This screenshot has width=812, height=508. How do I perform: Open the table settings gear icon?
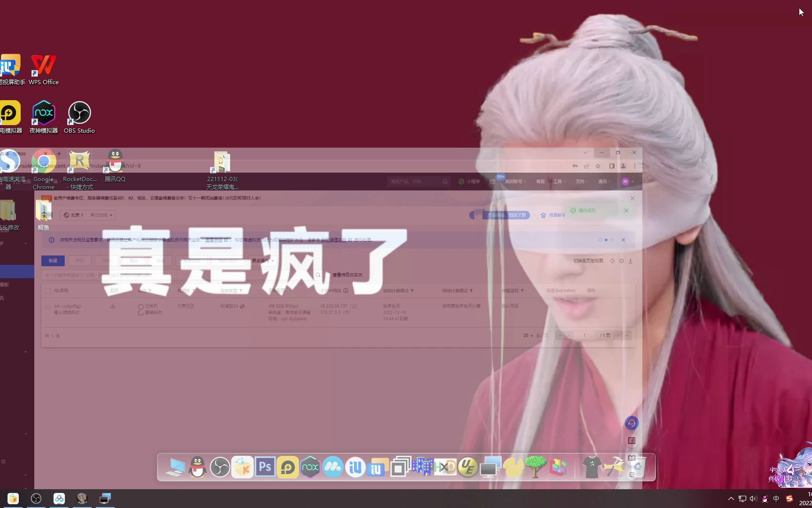[x=622, y=261]
